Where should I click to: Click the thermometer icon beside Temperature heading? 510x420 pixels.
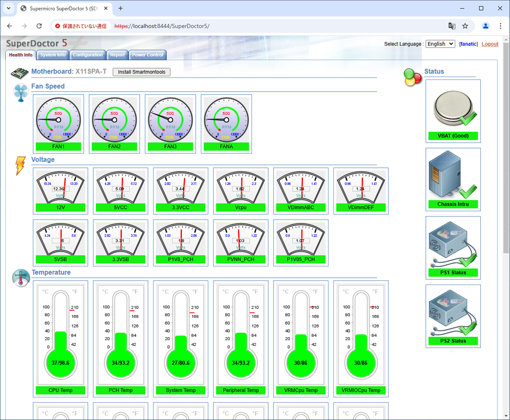(x=21, y=278)
